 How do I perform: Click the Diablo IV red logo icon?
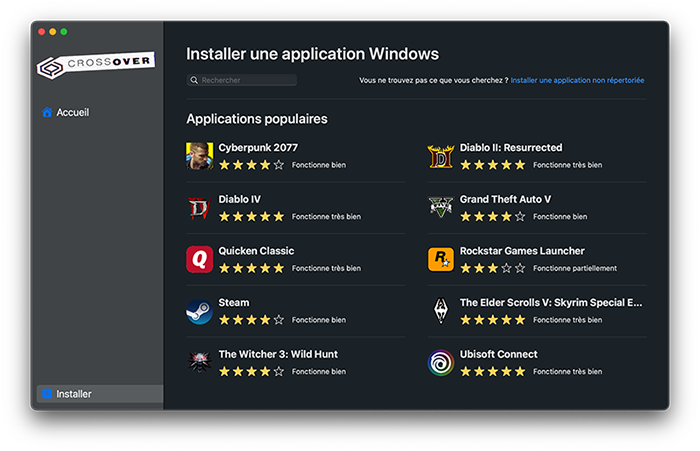click(199, 208)
